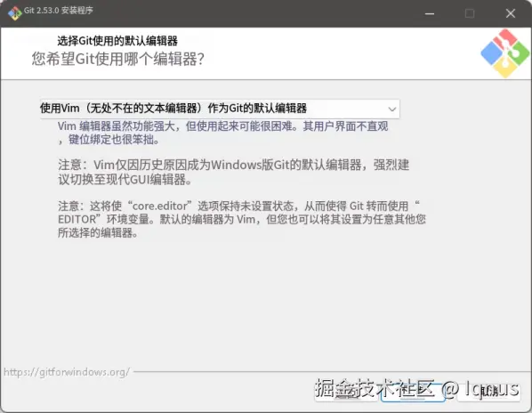532x413 pixels.
Task: Click the greyed-out maximize window button
Action: coord(470,13)
